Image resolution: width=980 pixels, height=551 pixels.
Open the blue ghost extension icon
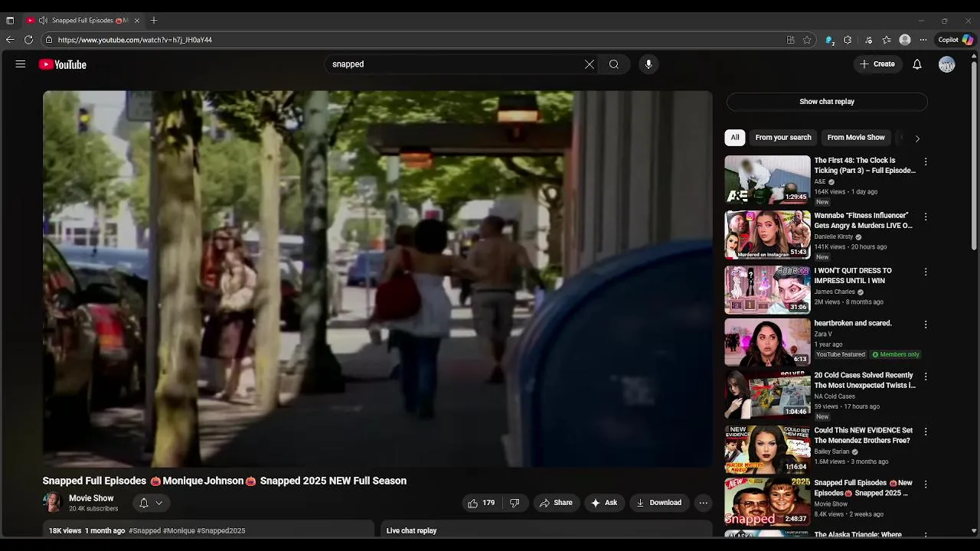pyautogui.click(x=830, y=40)
